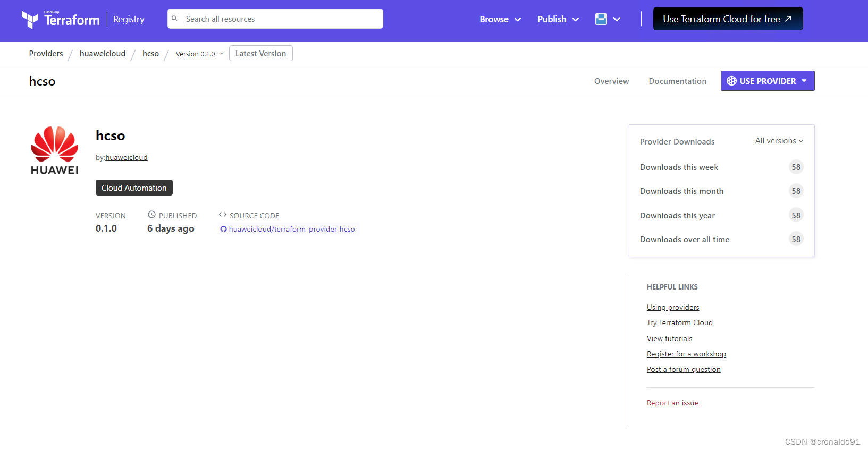
Task: Click the code brackets icon near Source Code
Action: click(223, 215)
